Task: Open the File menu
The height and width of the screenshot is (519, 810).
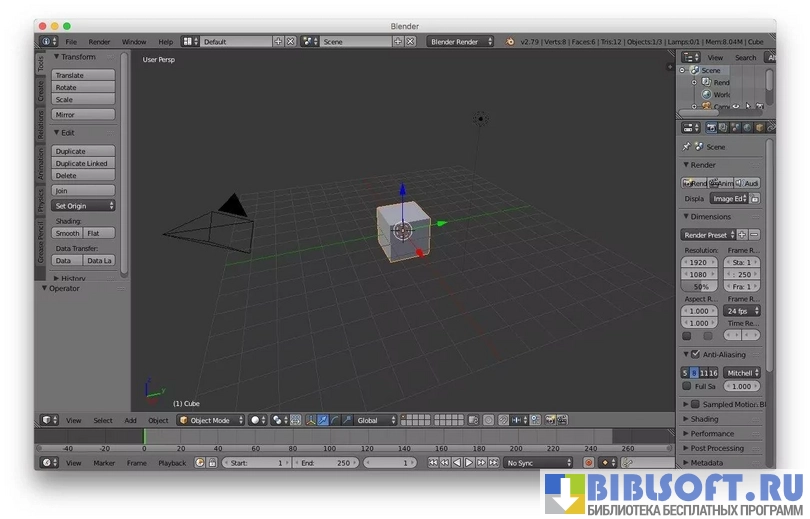Action: (71, 42)
